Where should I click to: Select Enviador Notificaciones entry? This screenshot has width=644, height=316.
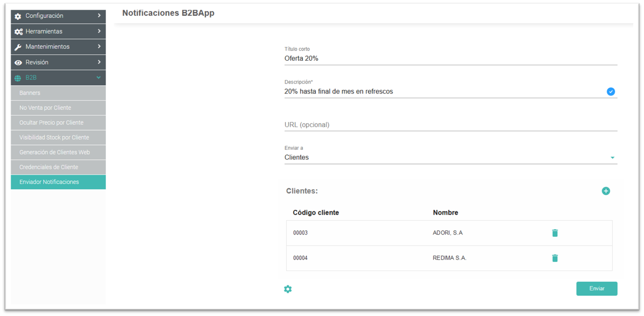[x=58, y=182]
